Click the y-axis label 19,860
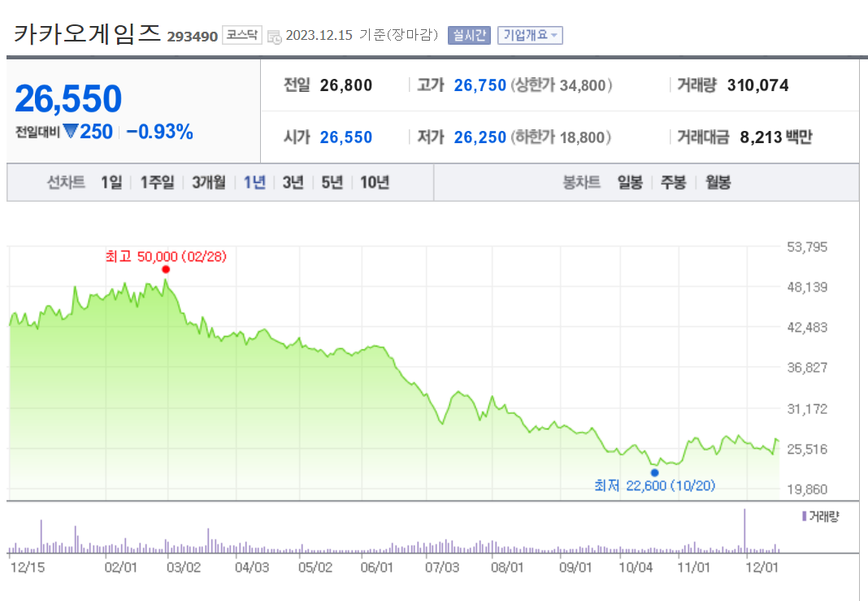The image size is (868, 601). [x=807, y=490]
